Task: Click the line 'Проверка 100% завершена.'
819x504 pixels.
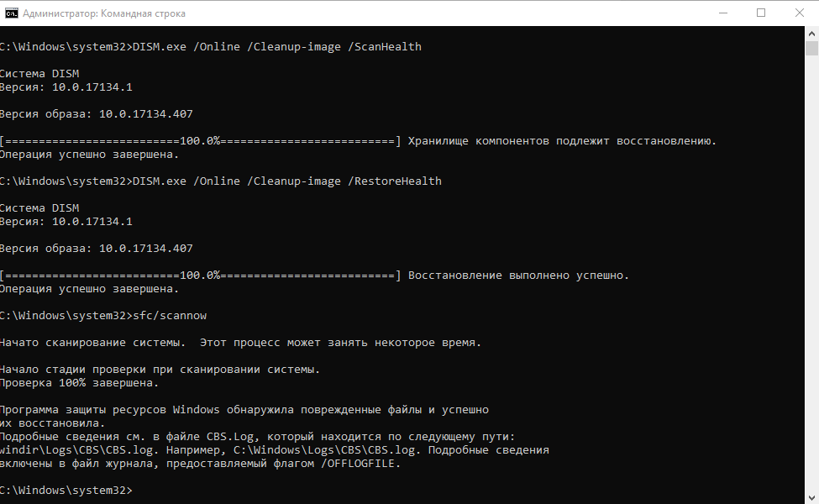Action: [79, 383]
